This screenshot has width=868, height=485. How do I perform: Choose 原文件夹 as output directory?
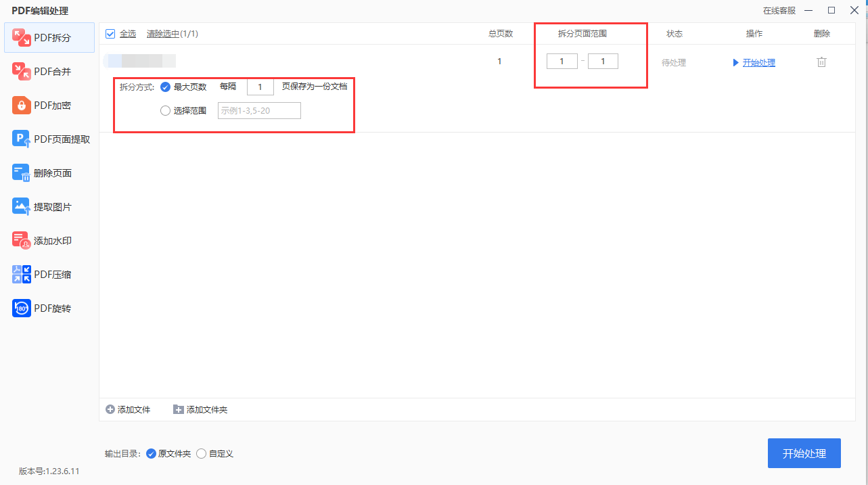[x=151, y=454]
